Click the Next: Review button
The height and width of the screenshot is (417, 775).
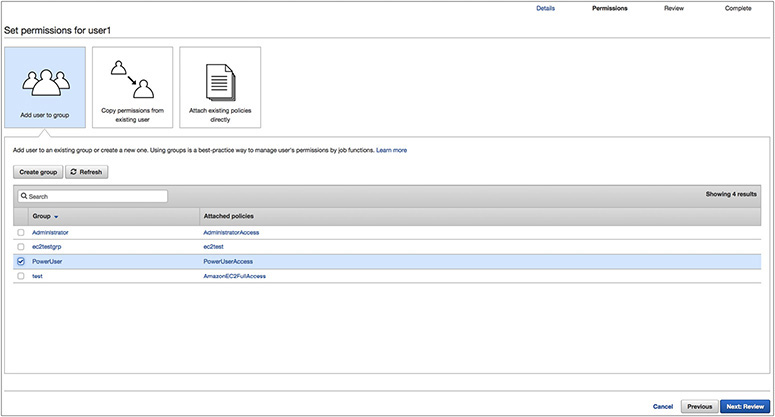pyautogui.click(x=744, y=407)
